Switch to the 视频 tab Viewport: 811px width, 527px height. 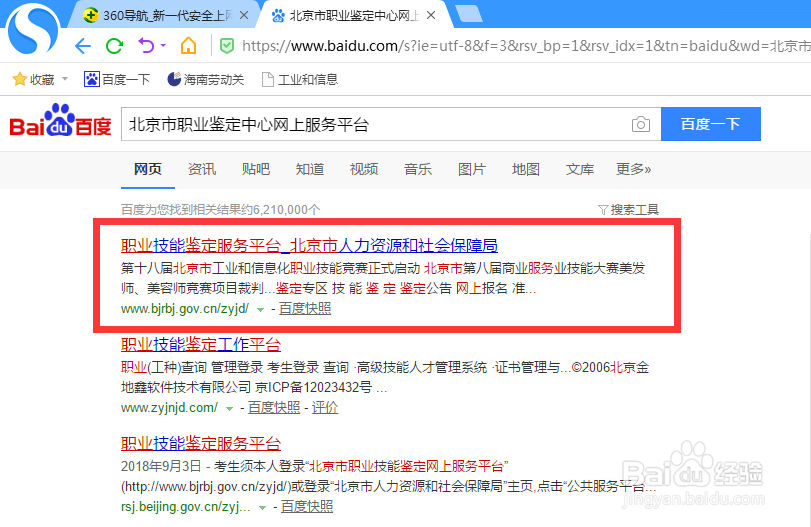364,169
